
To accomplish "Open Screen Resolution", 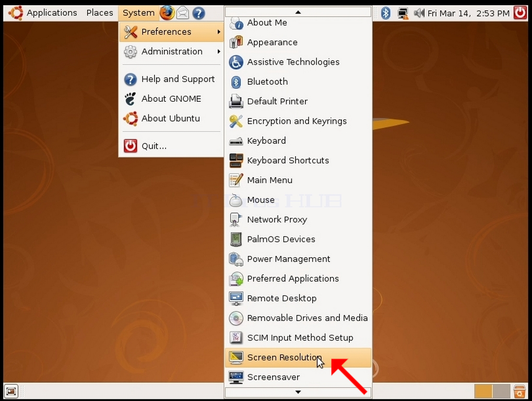I will click(x=298, y=358).
